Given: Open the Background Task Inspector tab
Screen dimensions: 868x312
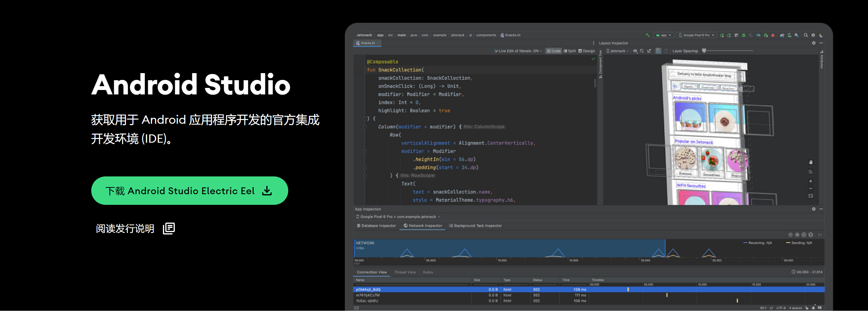Looking at the screenshot, I should click(x=475, y=226).
